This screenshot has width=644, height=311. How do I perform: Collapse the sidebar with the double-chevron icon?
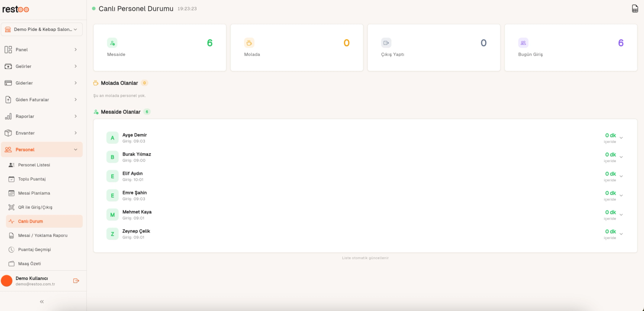point(42,302)
